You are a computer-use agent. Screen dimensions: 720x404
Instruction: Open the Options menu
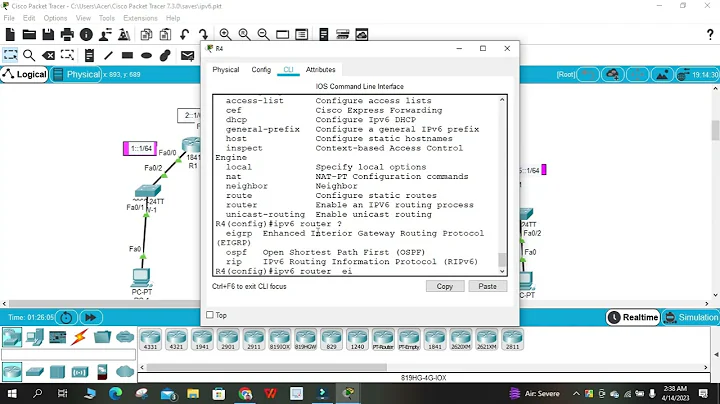[x=55, y=18]
